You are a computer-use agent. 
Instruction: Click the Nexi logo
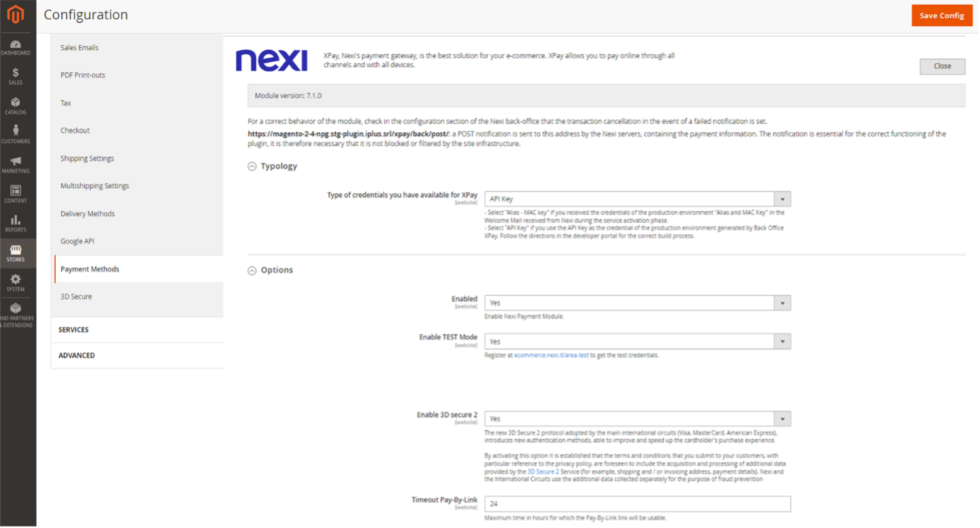coord(272,60)
